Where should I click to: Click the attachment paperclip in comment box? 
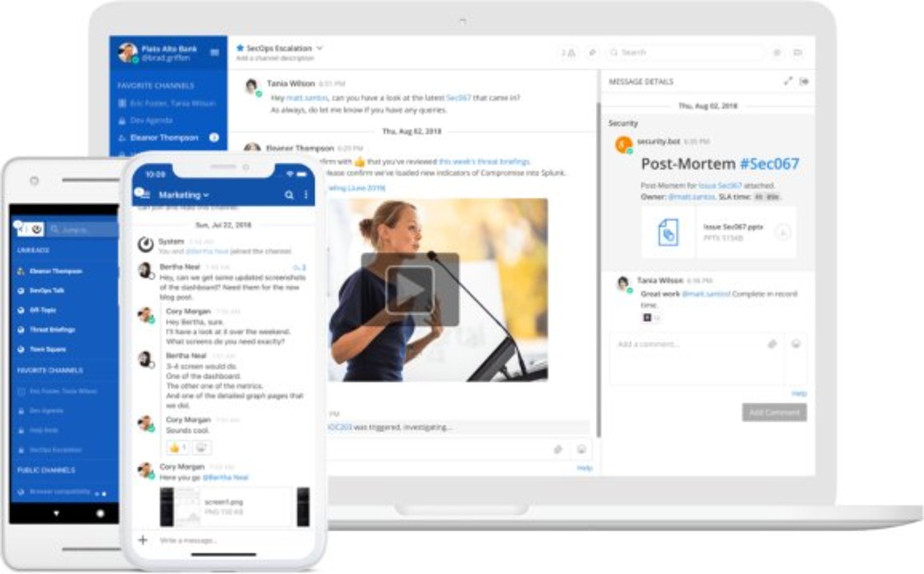click(772, 344)
